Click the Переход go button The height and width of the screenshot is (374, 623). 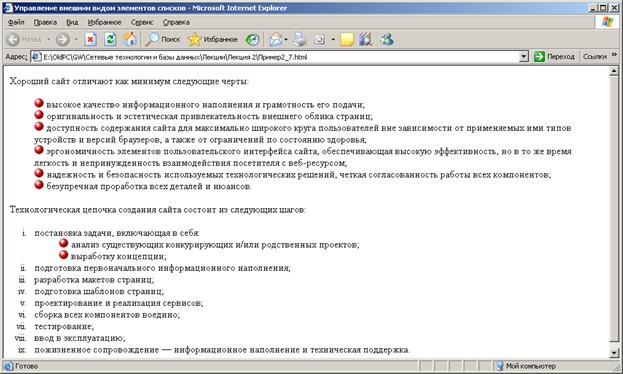554,56
